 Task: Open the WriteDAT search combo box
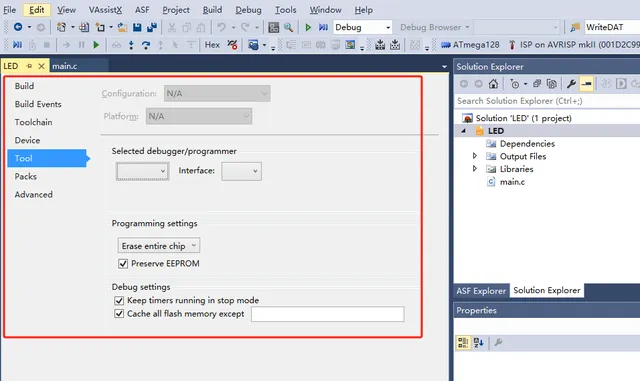[612, 27]
